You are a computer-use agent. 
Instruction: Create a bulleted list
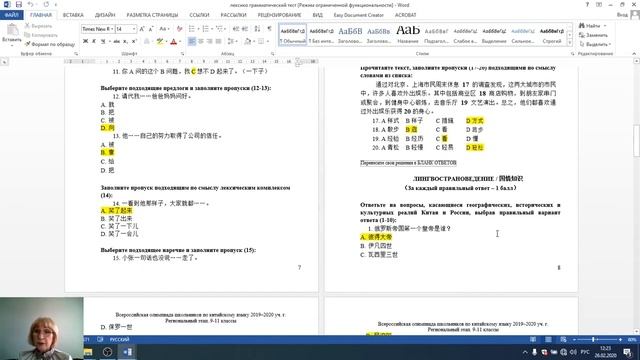[x=193, y=29]
